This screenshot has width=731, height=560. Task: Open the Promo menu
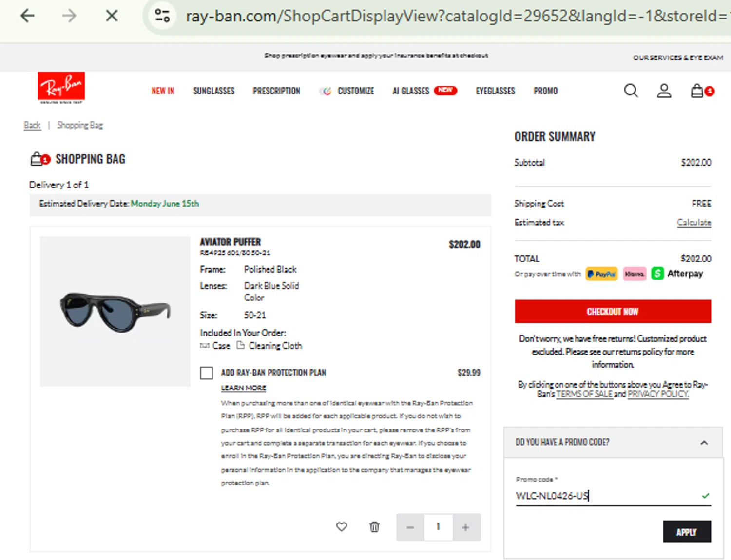coord(545,91)
